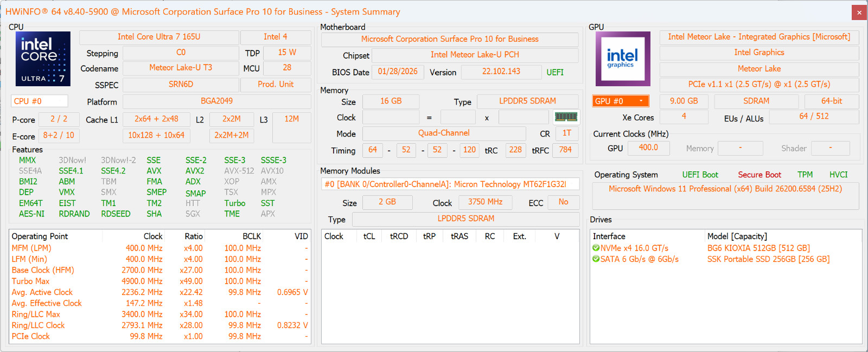Viewport: 868px width, 352px height.
Task: Close the System Summary window
Action: pyautogui.click(x=859, y=12)
